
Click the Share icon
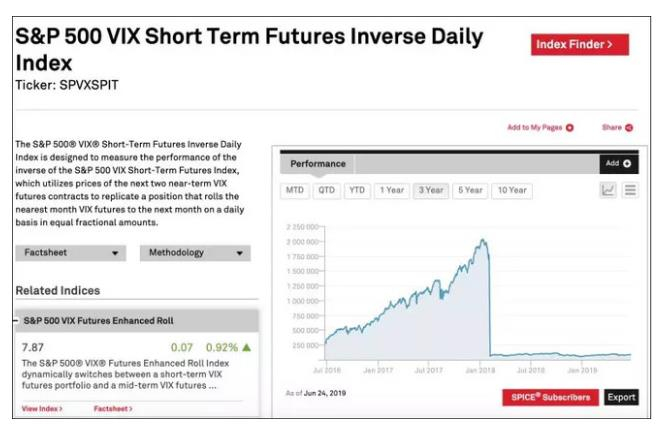point(630,128)
